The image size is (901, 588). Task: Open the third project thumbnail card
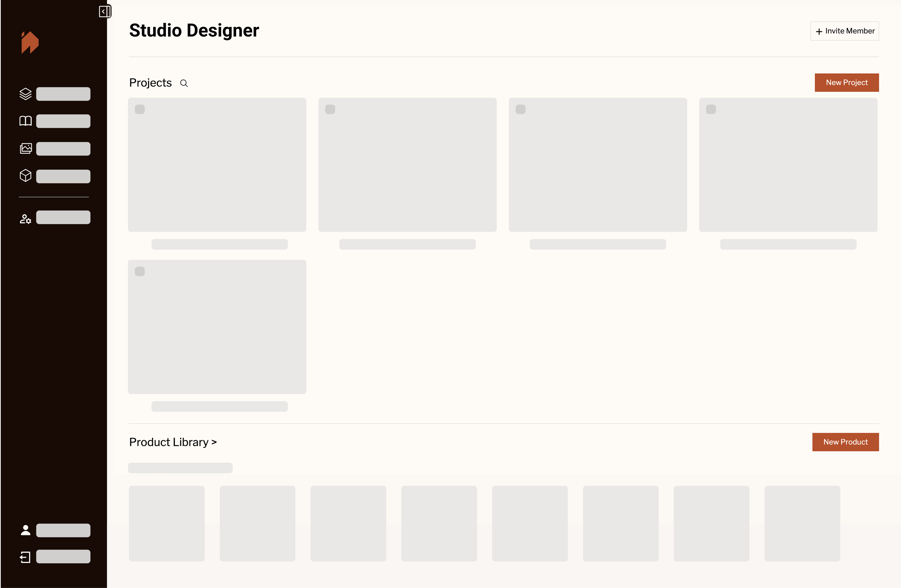[x=598, y=165]
